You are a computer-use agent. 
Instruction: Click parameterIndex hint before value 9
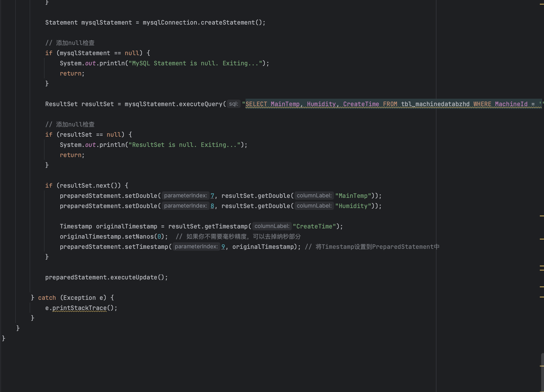(x=196, y=247)
